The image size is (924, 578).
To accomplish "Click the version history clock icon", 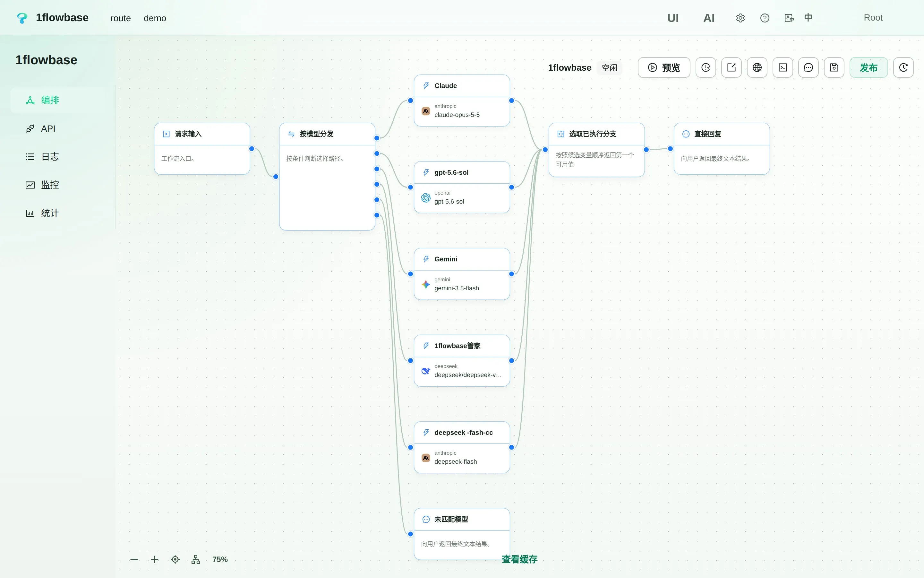I will pos(903,68).
